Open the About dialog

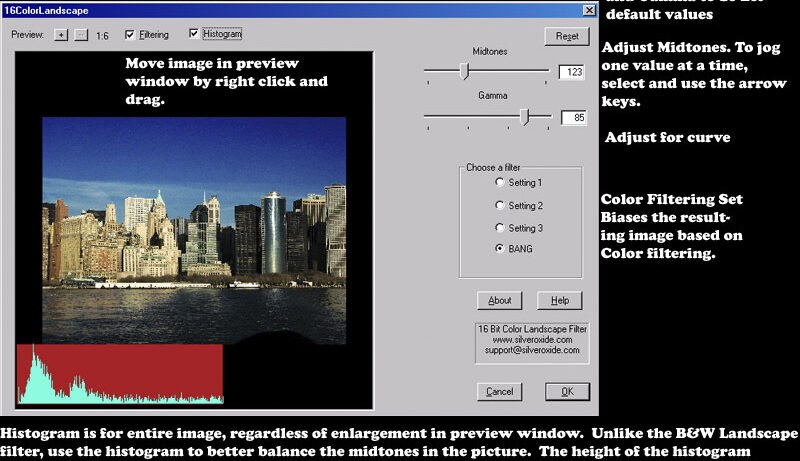pyautogui.click(x=499, y=300)
